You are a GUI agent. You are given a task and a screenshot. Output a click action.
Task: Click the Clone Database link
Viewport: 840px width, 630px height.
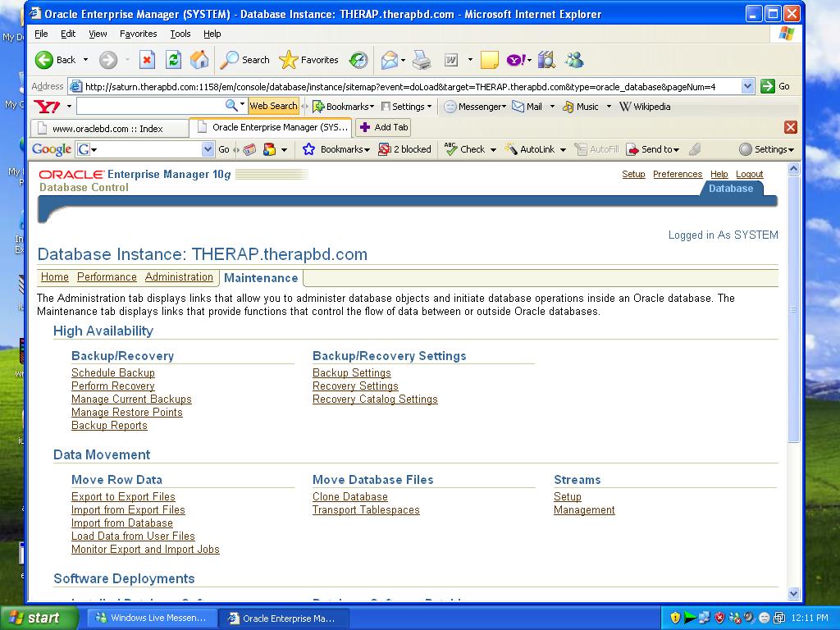point(349,497)
